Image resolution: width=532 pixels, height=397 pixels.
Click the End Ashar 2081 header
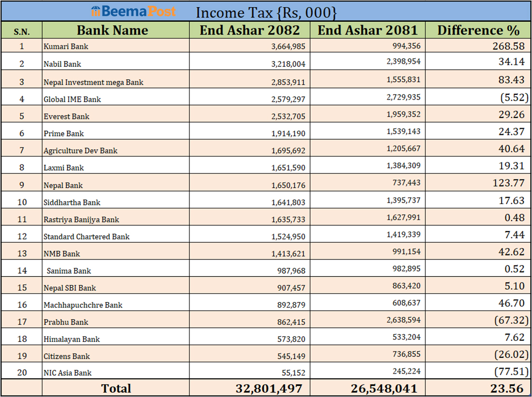pos(367,30)
